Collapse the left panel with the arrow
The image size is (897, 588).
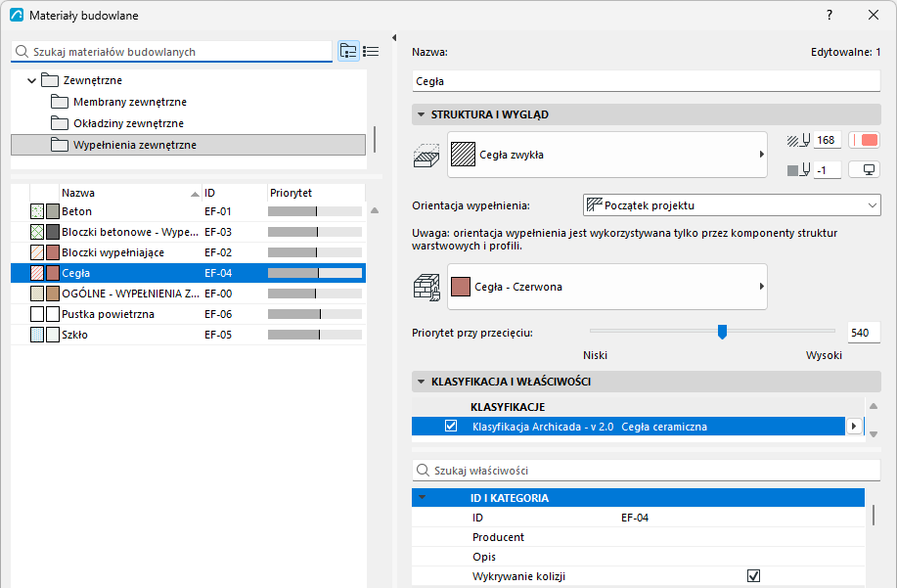pos(393,38)
